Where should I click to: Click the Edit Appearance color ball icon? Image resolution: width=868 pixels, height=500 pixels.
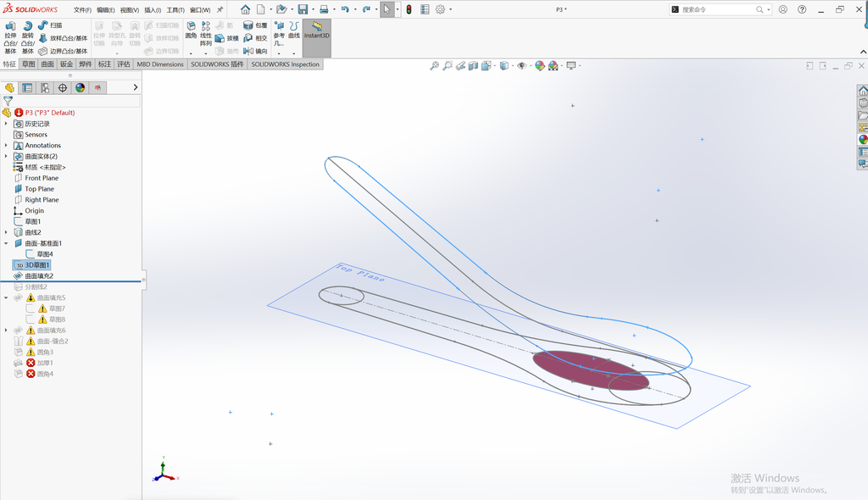540,66
